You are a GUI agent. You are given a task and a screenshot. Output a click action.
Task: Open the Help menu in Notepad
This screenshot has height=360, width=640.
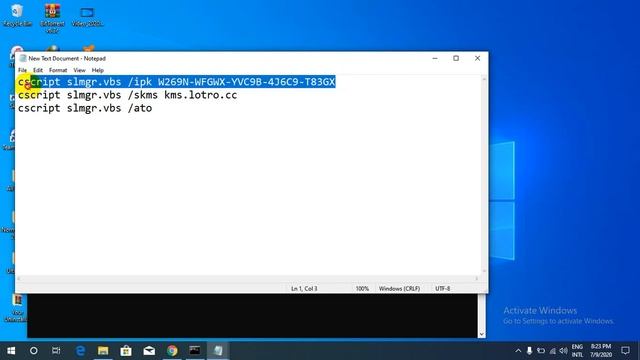tap(98, 70)
